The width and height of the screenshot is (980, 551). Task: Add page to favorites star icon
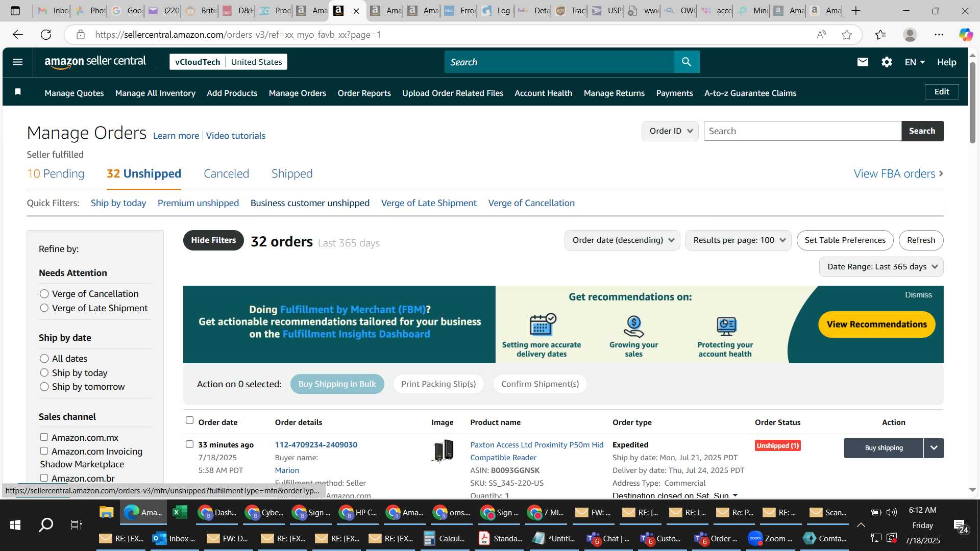click(x=847, y=35)
